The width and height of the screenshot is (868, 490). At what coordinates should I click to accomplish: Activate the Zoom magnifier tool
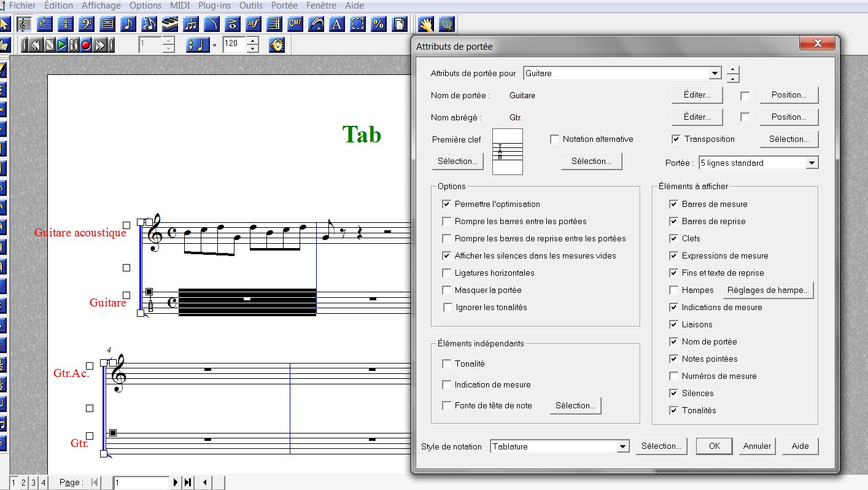[x=447, y=25]
